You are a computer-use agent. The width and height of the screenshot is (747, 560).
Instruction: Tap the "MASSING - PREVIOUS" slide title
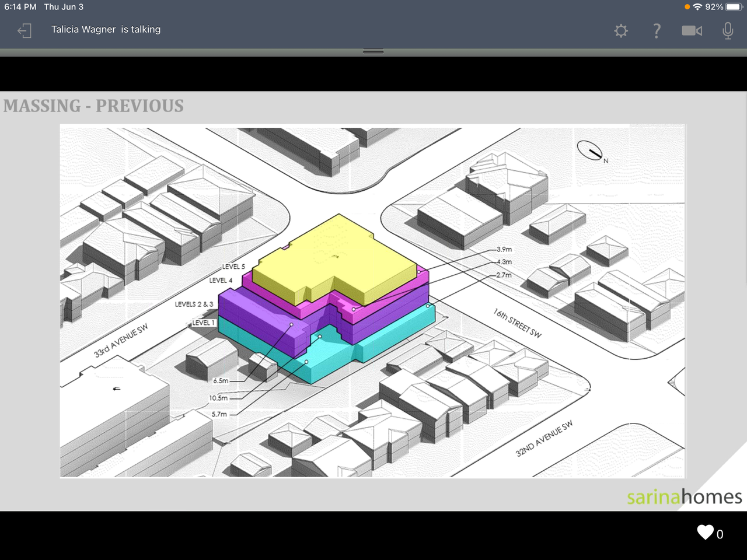93,106
